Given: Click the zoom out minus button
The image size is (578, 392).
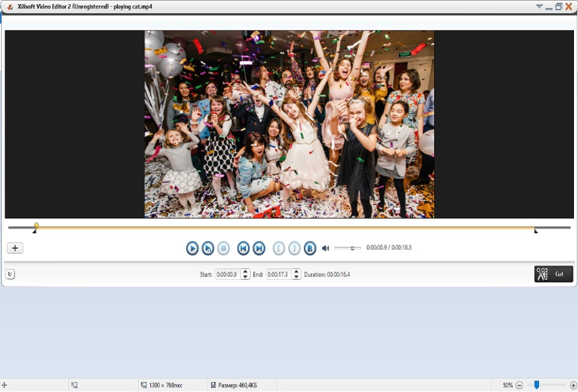Looking at the screenshot, I should coord(520,385).
